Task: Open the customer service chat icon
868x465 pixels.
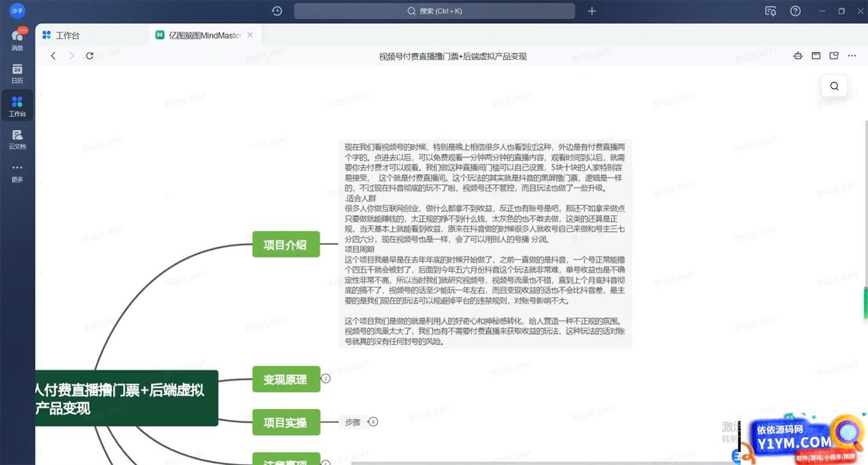Action: (770, 11)
